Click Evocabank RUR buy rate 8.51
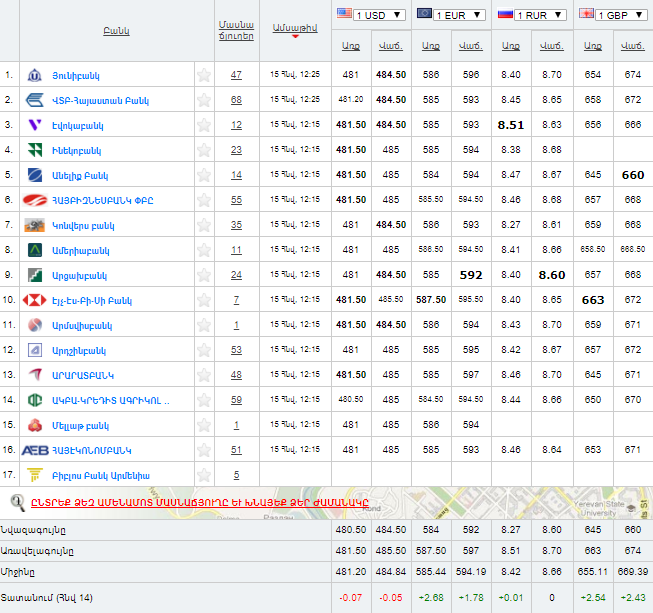Image resolution: width=653 pixels, height=613 pixels. pos(511,125)
